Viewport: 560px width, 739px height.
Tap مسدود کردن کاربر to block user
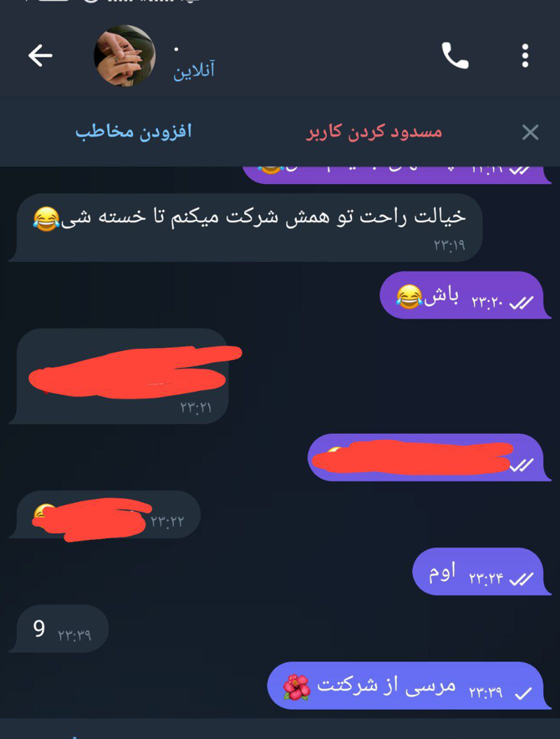pyautogui.click(x=374, y=132)
